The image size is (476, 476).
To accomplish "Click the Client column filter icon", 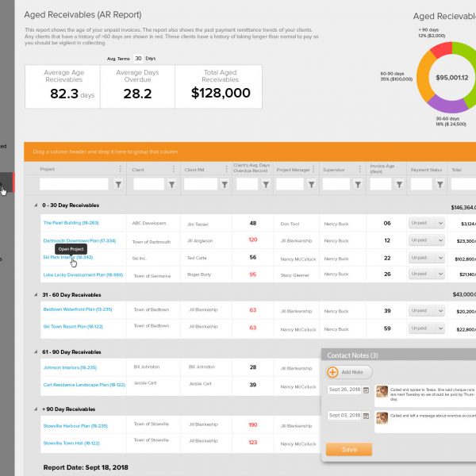I will pyautogui.click(x=172, y=184).
